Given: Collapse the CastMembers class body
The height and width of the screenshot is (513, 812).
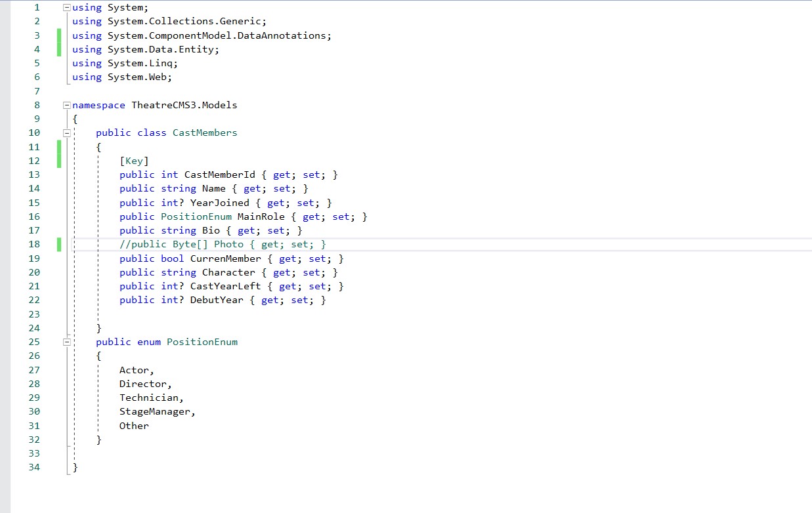Looking at the screenshot, I should click(x=66, y=133).
